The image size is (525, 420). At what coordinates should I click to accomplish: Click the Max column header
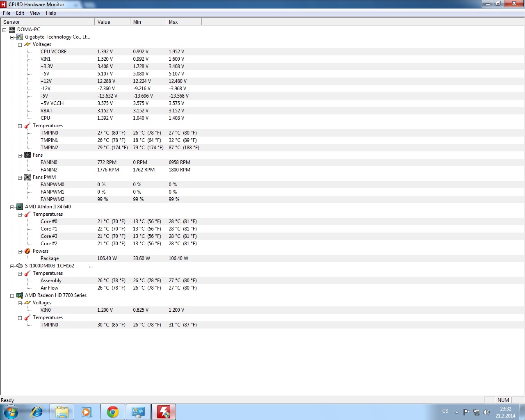(184, 22)
